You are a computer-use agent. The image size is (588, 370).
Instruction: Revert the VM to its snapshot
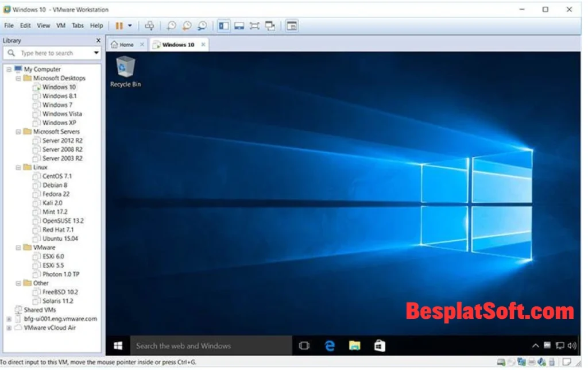coord(186,25)
